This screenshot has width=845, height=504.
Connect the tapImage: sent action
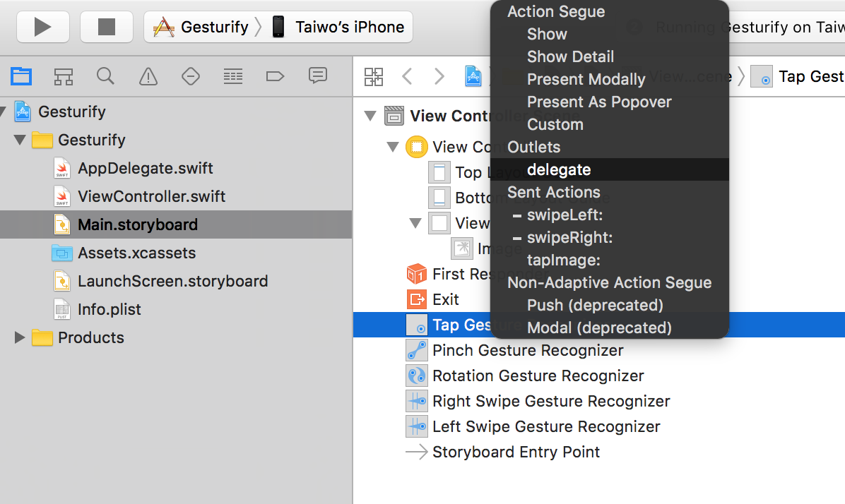563,260
